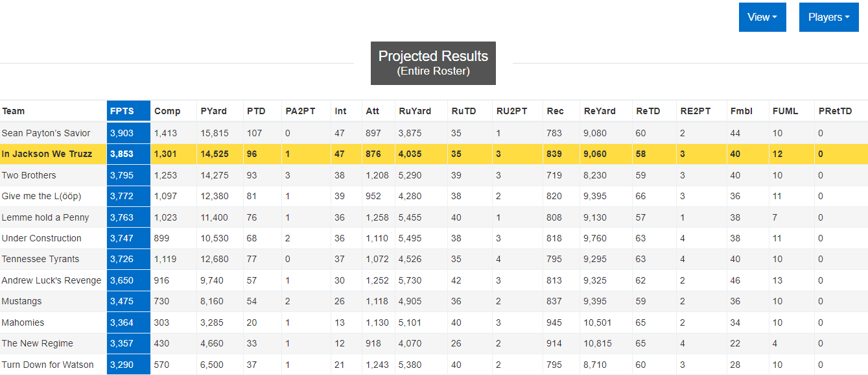Sort by the Int column

tap(340, 111)
